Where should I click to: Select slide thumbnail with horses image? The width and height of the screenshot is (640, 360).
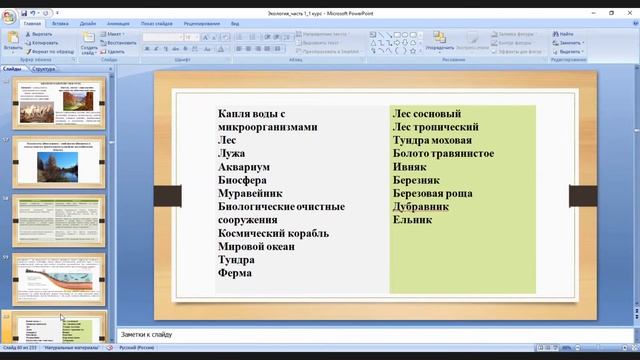click(59, 103)
